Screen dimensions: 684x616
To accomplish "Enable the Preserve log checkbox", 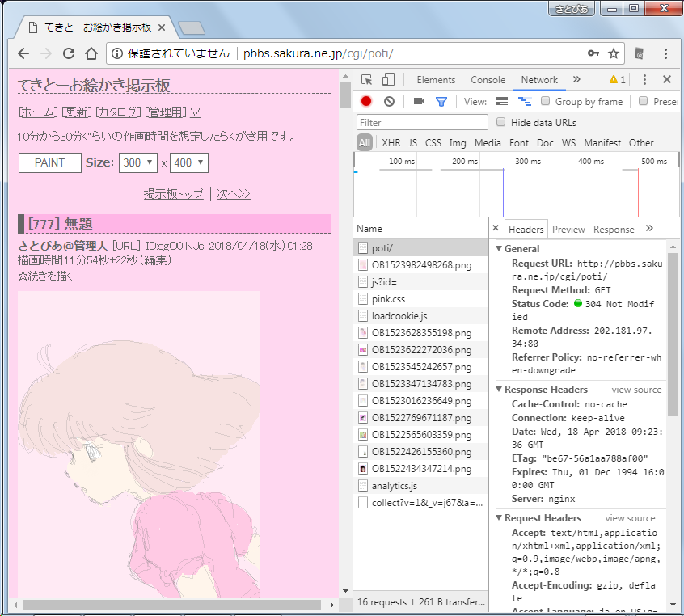I will pos(643,101).
